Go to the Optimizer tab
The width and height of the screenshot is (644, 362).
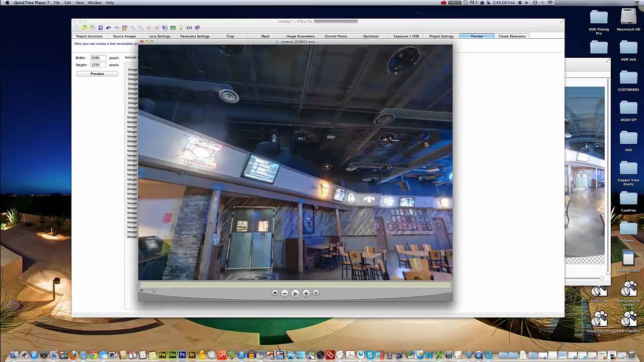(371, 36)
